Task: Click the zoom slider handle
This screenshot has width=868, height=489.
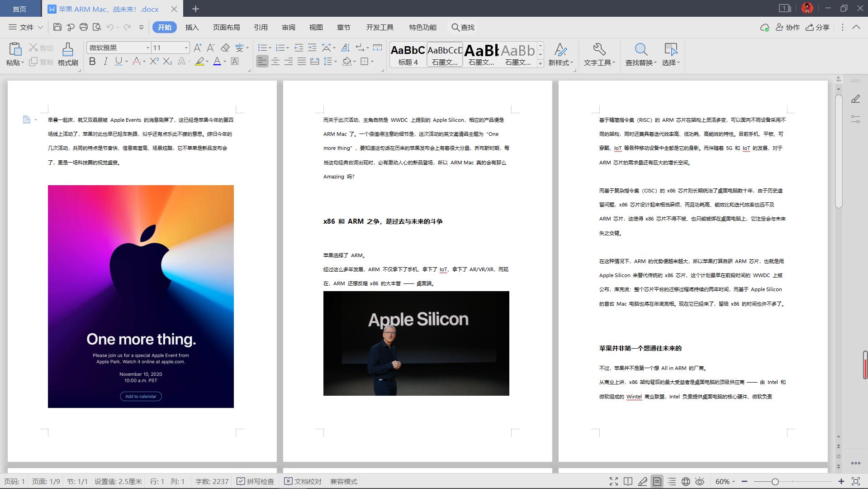Action: point(775,481)
